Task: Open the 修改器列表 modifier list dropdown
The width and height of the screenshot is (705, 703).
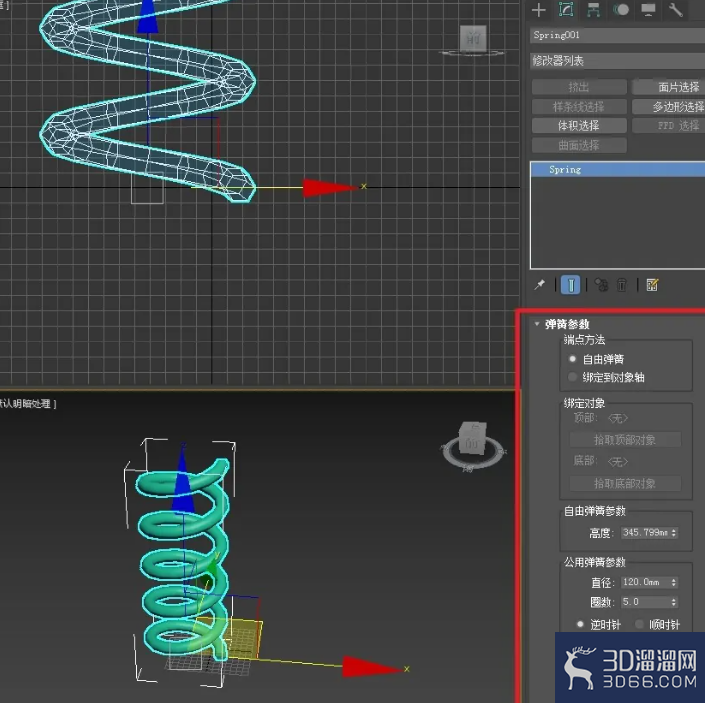Action: [x=617, y=61]
